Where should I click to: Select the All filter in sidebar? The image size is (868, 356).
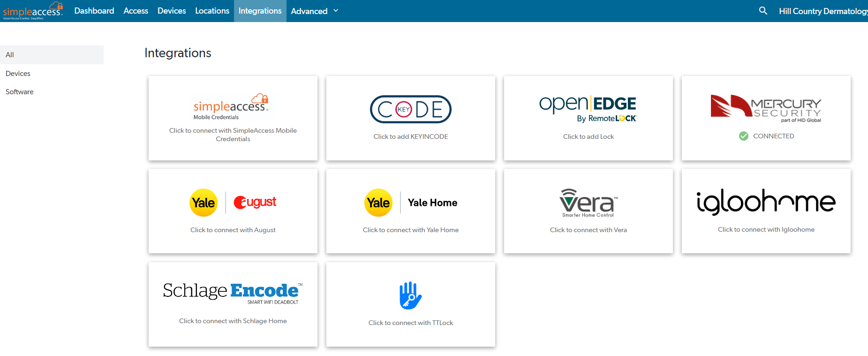[52, 55]
